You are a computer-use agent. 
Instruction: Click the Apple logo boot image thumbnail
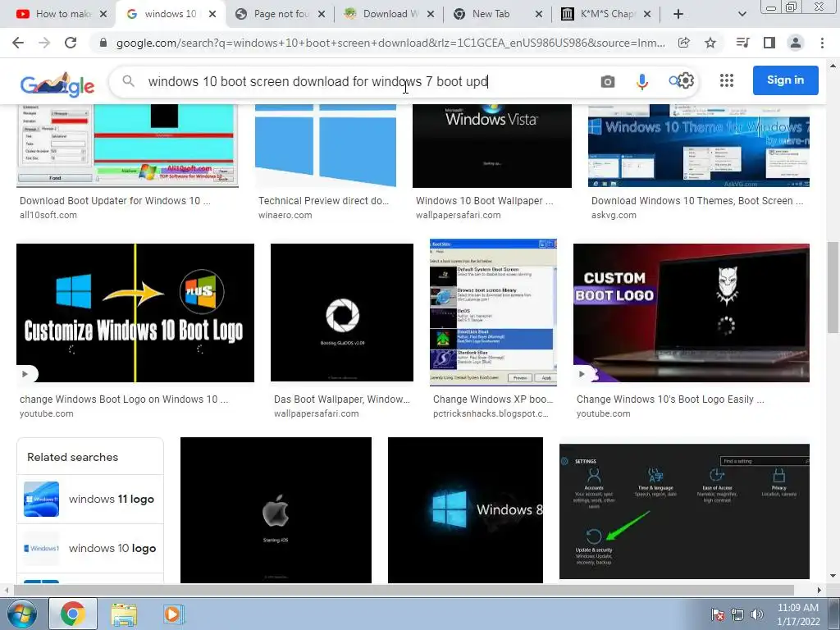click(x=276, y=510)
